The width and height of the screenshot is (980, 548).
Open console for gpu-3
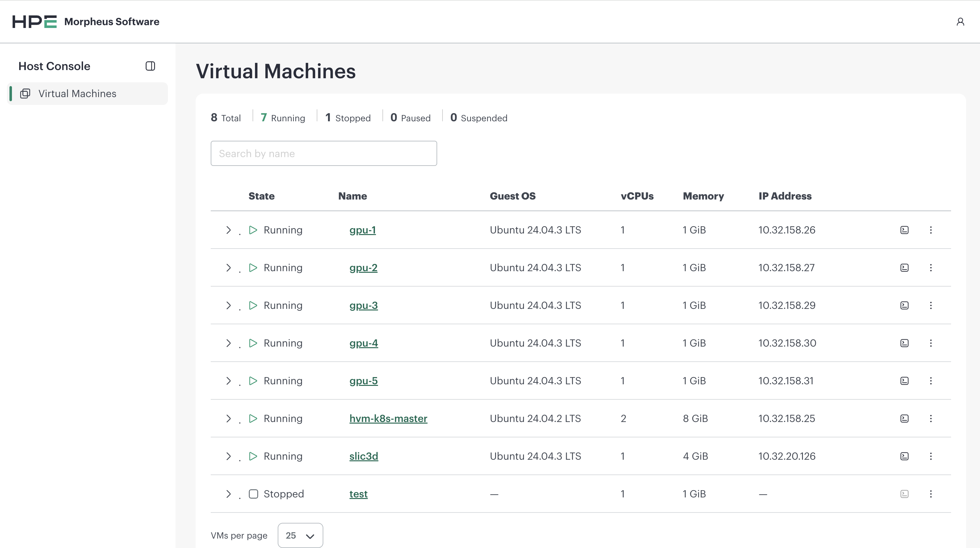[904, 305]
